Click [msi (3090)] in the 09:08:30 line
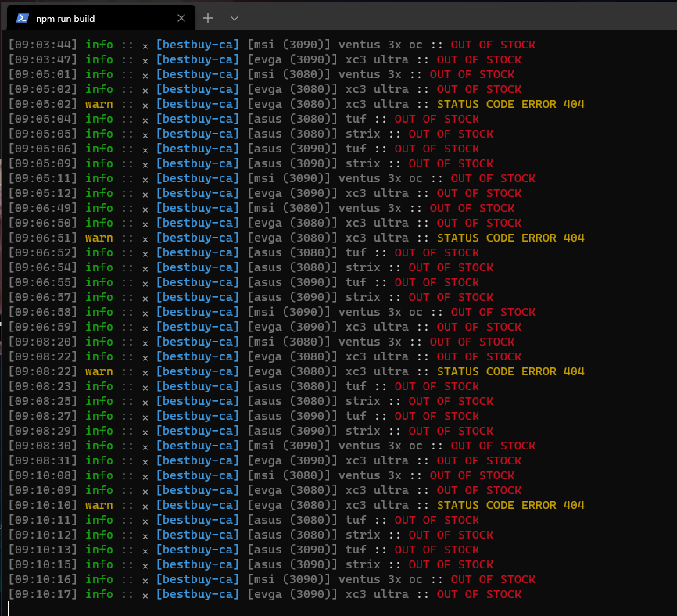The height and width of the screenshot is (616, 677). 288,446
